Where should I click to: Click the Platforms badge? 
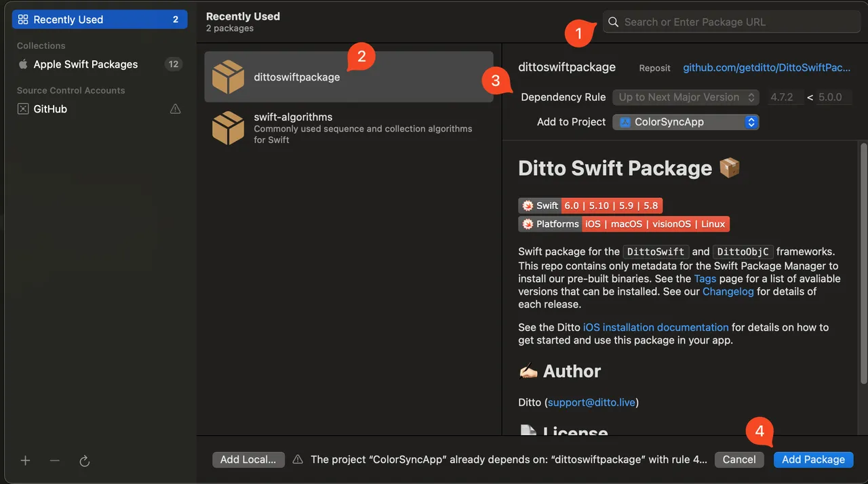624,224
